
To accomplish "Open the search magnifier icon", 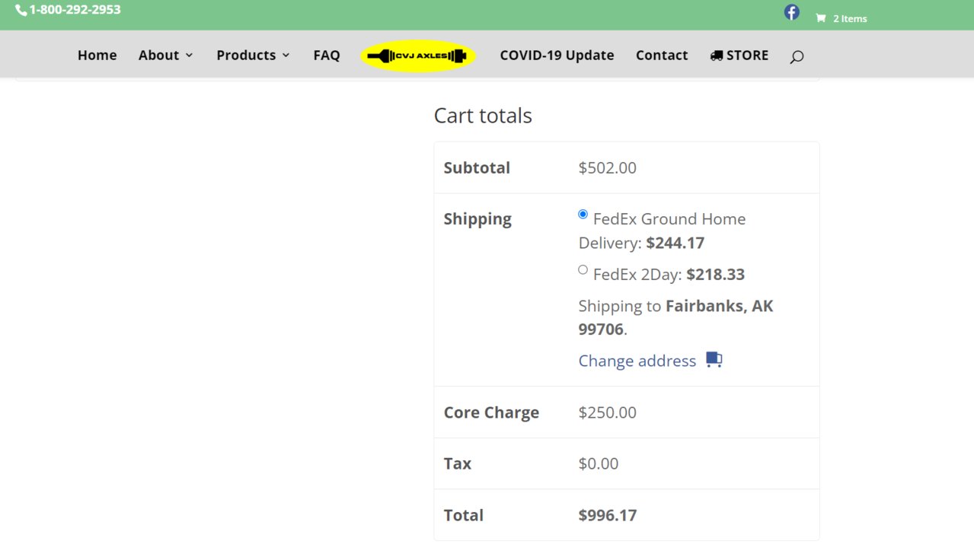I will 797,56.
